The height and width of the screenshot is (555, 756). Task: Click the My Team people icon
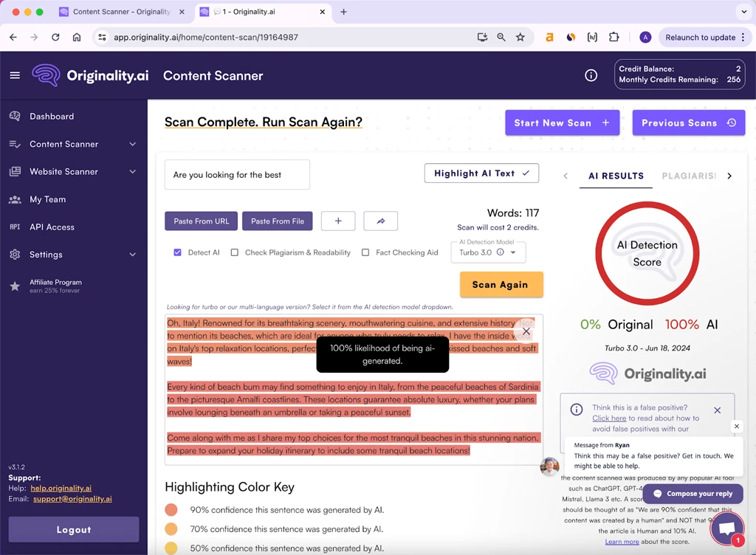click(x=15, y=199)
